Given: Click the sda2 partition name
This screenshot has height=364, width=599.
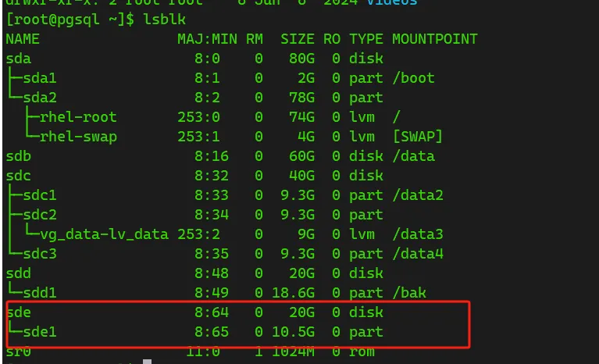Looking at the screenshot, I should click(x=40, y=98).
